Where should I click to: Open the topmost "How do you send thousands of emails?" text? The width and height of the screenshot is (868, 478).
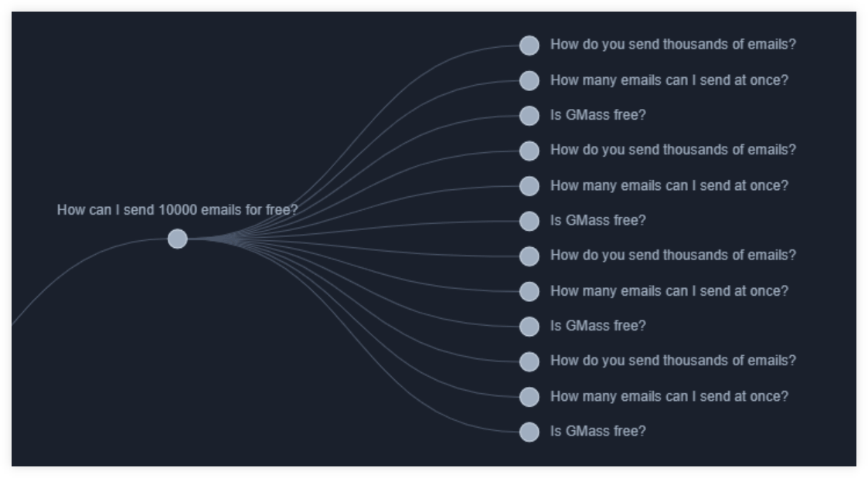pyautogui.click(x=673, y=44)
